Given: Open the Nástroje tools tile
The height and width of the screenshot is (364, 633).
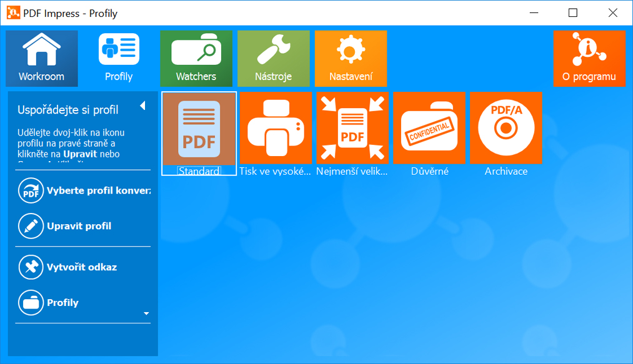Looking at the screenshot, I should pyautogui.click(x=273, y=59).
